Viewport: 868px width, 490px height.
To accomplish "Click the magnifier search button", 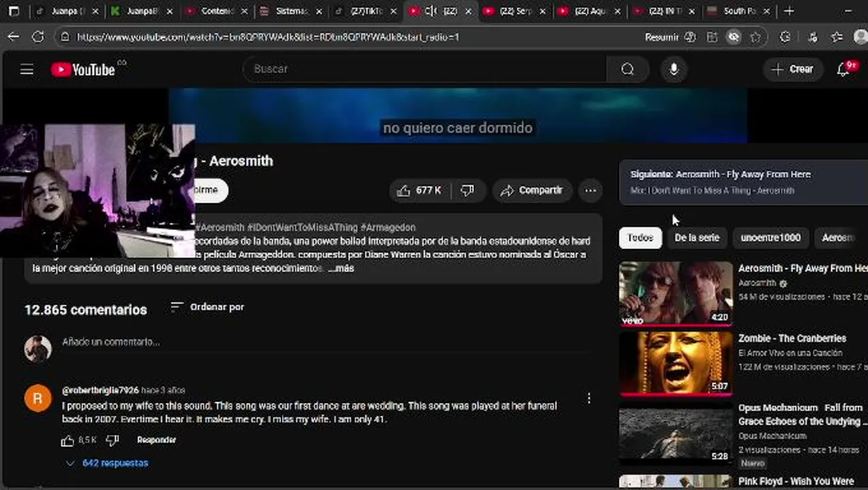I will tap(627, 69).
